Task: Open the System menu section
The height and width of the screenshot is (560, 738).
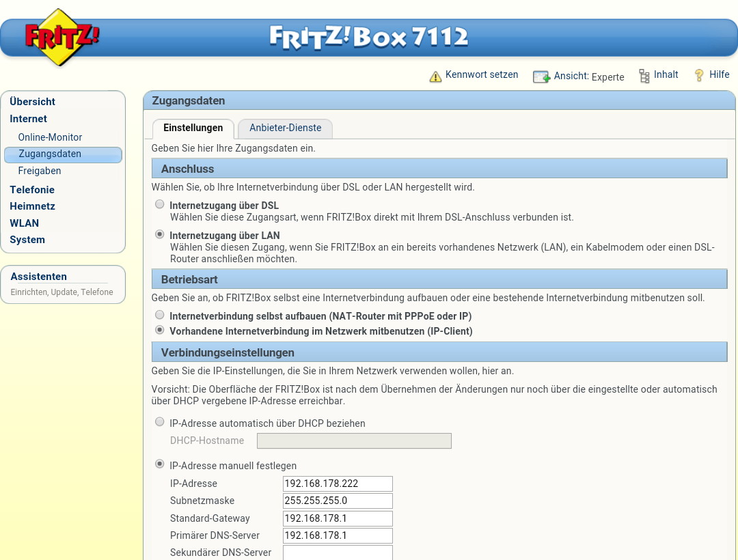Action: point(27,240)
